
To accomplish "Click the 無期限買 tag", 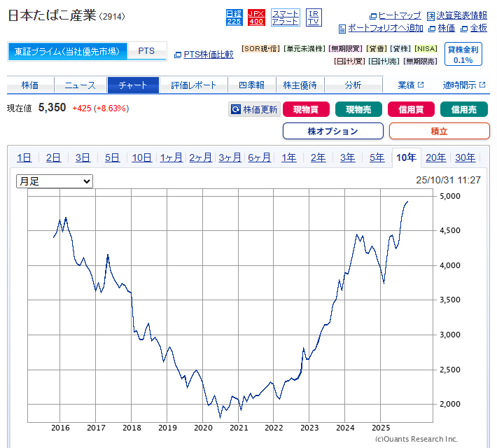I will [x=346, y=48].
